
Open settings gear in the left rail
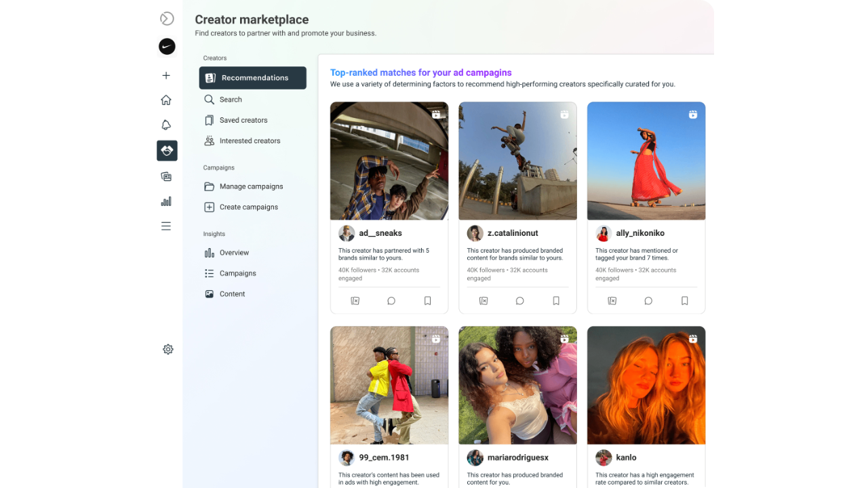(168, 350)
